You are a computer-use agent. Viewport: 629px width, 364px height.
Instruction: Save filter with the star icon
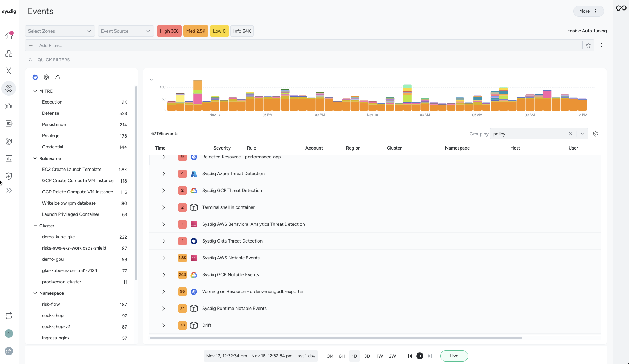588,45
